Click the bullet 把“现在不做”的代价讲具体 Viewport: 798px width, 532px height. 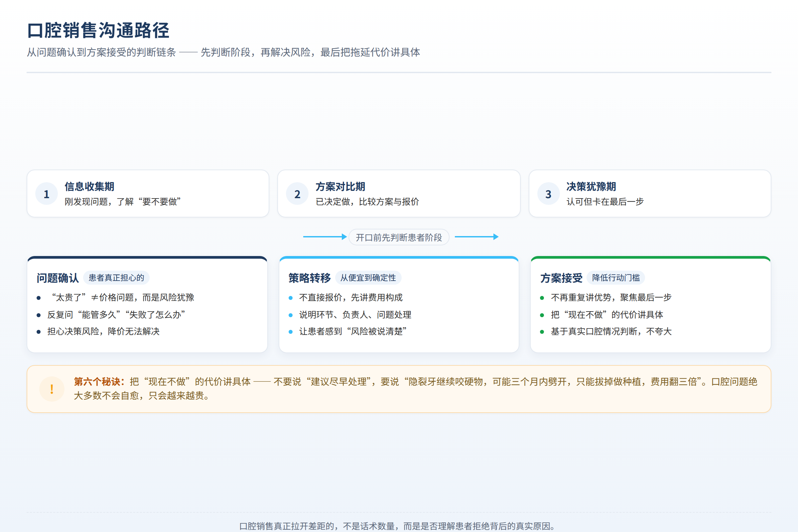coord(606,315)
